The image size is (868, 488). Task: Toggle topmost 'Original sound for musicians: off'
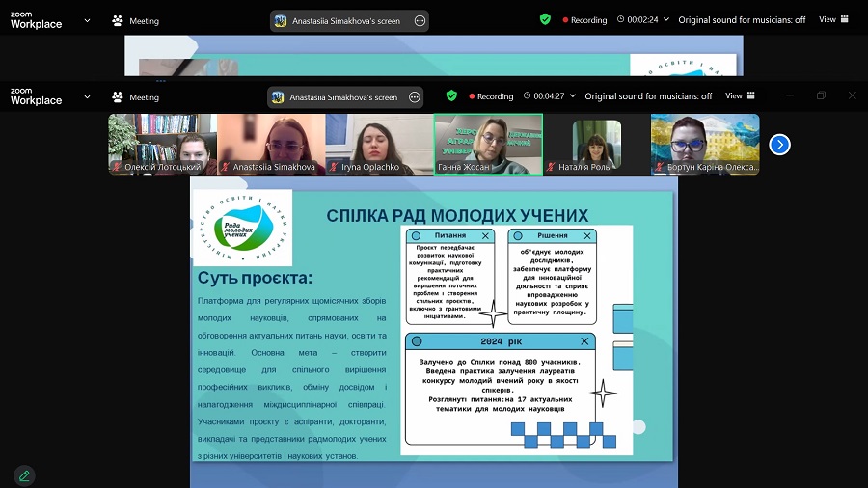pyautogui.click(x=742, y=19)
